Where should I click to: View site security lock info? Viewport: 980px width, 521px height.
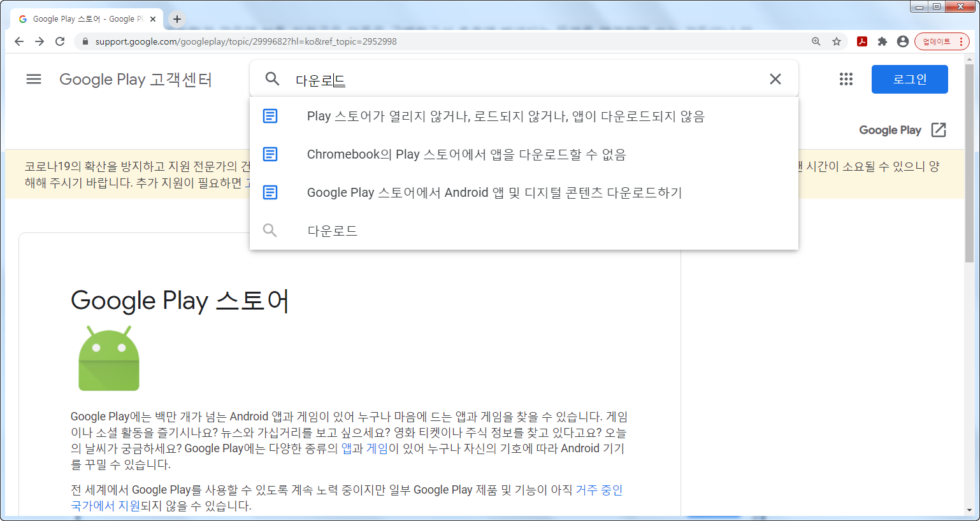(85, 41)
